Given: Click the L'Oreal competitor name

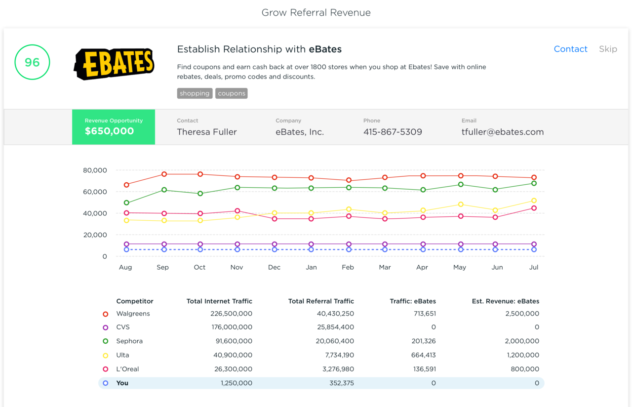Looking at the screenshot, I should [127, 369].
